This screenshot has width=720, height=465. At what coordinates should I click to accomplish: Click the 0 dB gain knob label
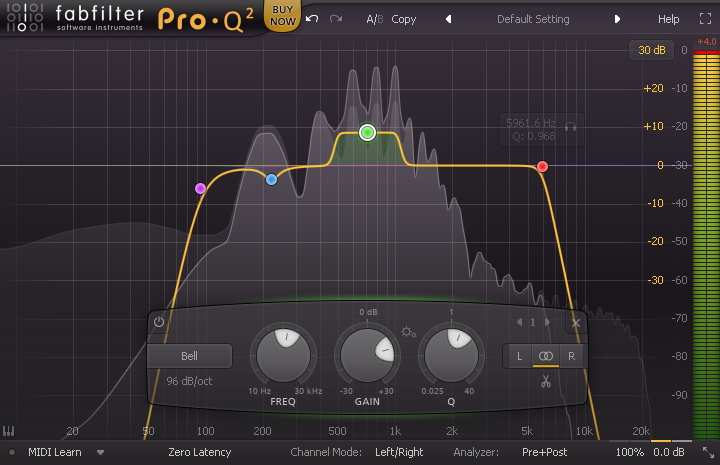pyautogui.click(x=368, y=312)
